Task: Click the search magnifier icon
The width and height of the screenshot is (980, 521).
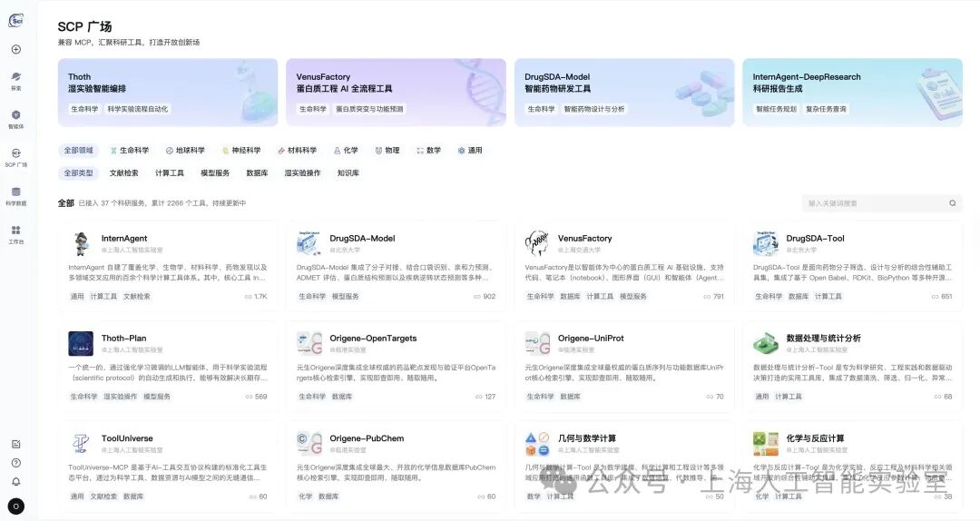Action: coord(952,203)
